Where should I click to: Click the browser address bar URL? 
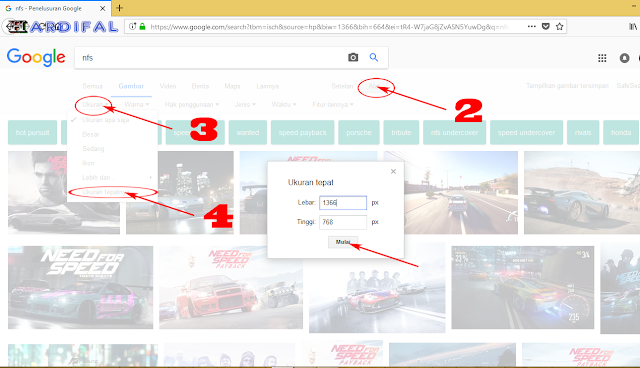coord(330,27)
